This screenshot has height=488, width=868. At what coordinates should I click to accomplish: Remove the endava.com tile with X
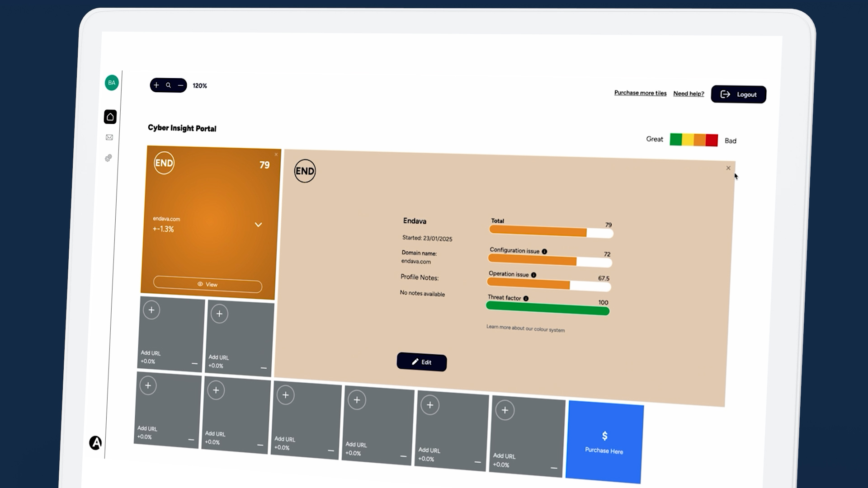[x=276, y=155]
